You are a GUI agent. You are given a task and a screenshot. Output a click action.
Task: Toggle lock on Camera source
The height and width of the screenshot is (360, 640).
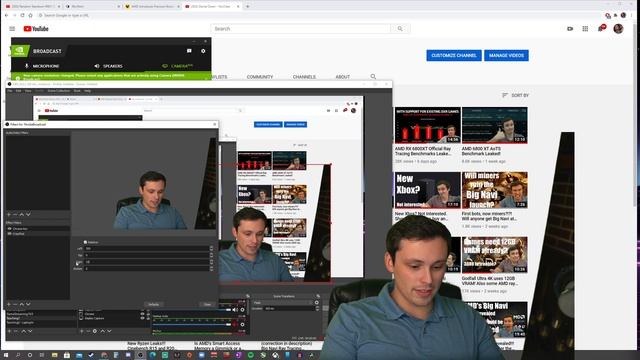click(x=148, y=313)
